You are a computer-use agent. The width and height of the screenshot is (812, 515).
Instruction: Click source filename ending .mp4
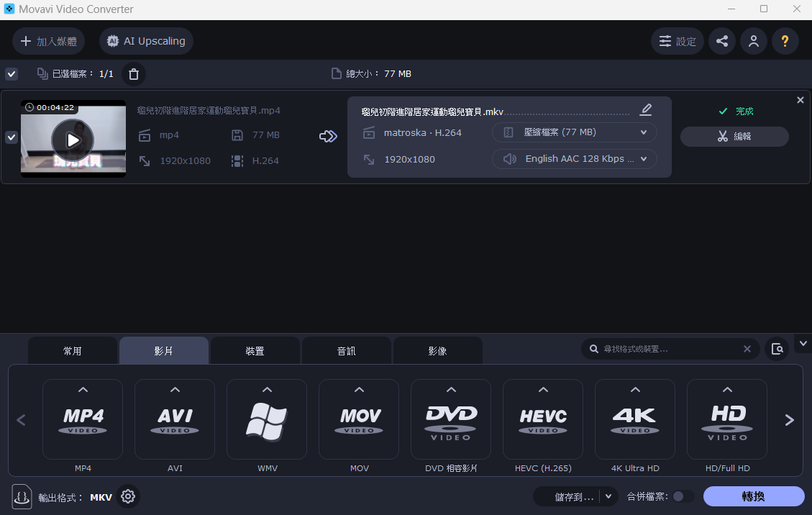tap(209, 110)
